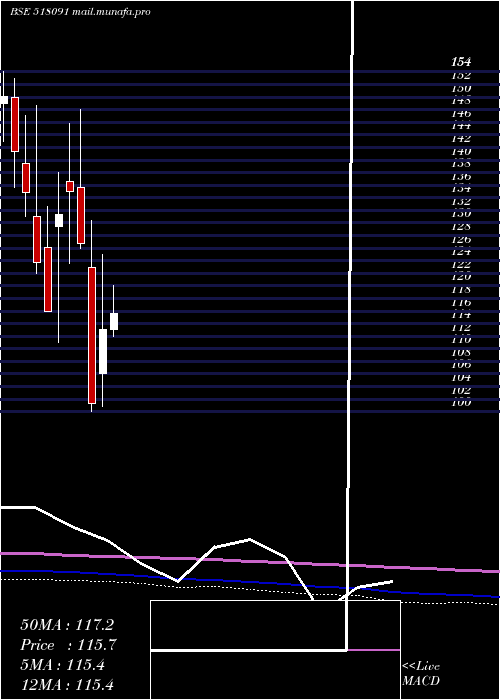The width and height of the screenshot is (500, 700).
Task: Select the small white candlestick near 130
Action: coord(59,221)
